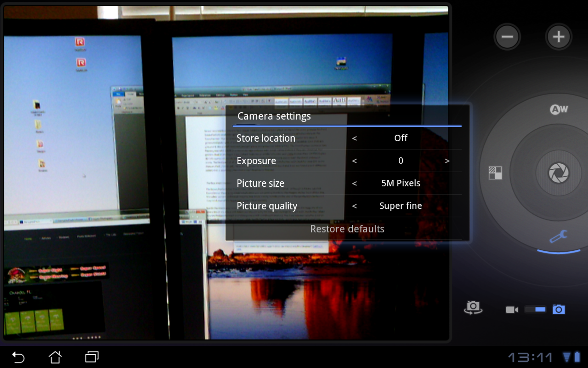Viewport: 588px width, 368px height.
Task: Click the Exposure value 0
Action: coord(401,161)
